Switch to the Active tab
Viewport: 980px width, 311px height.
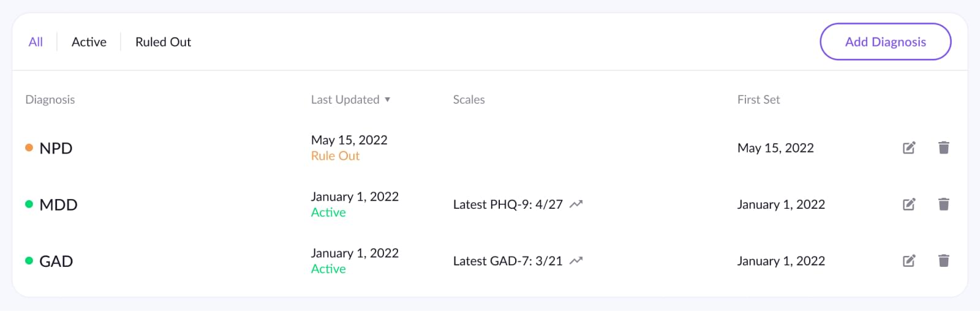click(89, 42)
